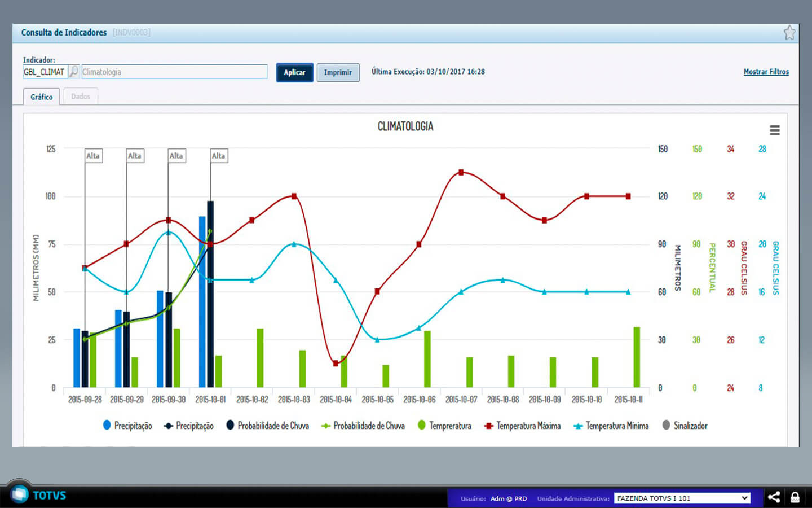Toggle Temperatura Mínima series in legend
The image size is (812, 508).
(x=611, y=426)
